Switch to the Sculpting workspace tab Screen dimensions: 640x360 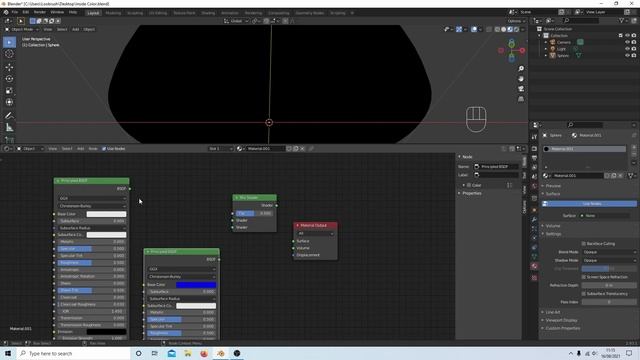point(135,13)
